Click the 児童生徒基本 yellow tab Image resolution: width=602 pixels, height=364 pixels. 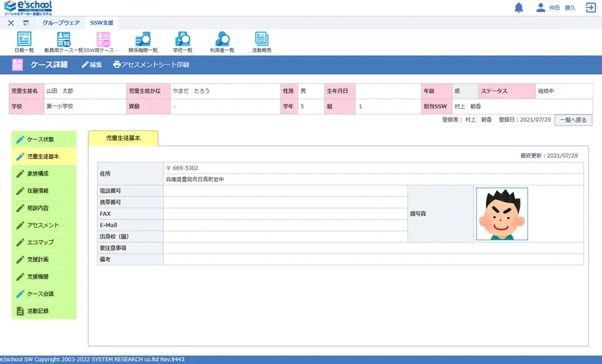coord(123,138)
